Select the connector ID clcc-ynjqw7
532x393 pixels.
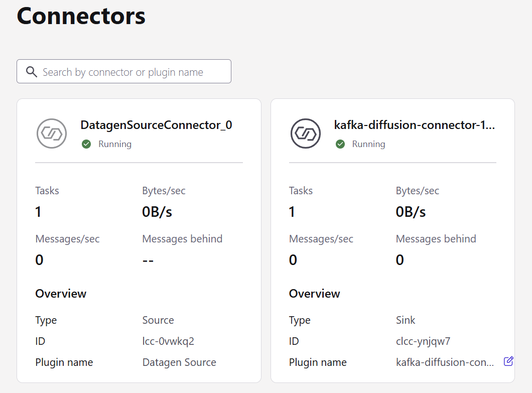[423, 341]
